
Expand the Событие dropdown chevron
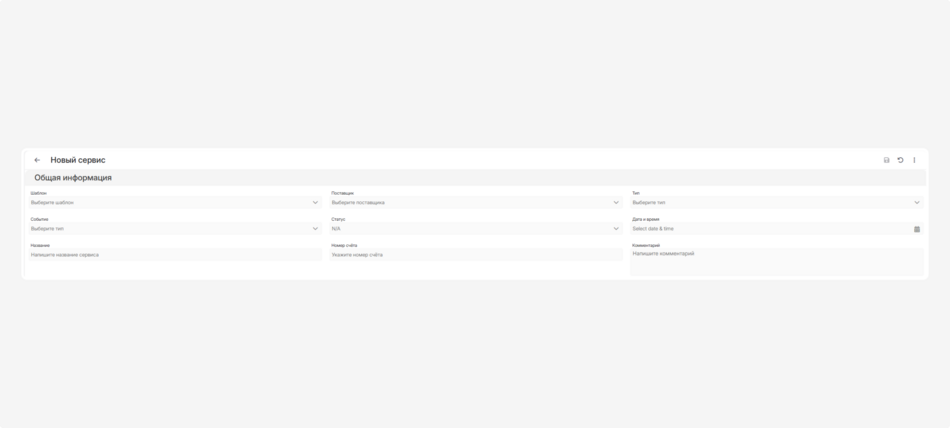[x=315, y=229]
